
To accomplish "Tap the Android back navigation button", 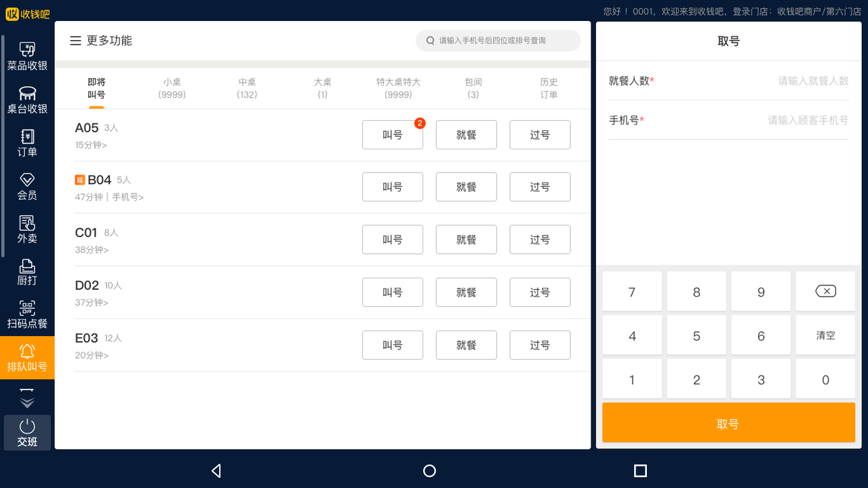I will (216, 470).
